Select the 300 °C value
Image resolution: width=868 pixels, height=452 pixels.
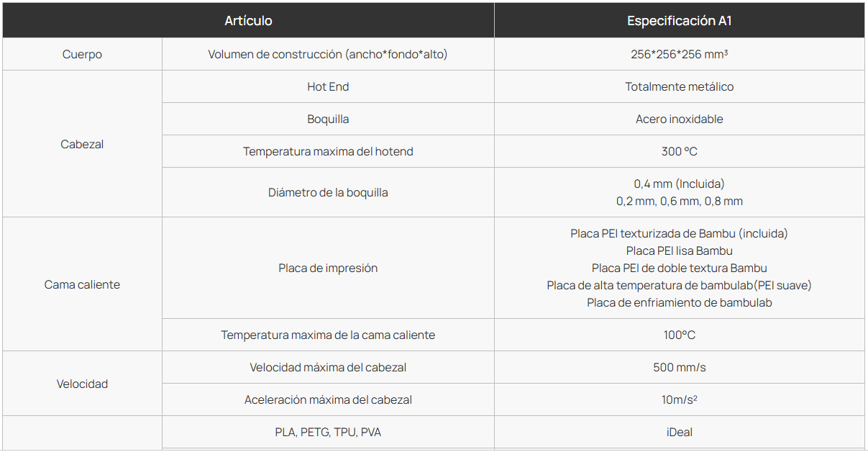point(679,152)
